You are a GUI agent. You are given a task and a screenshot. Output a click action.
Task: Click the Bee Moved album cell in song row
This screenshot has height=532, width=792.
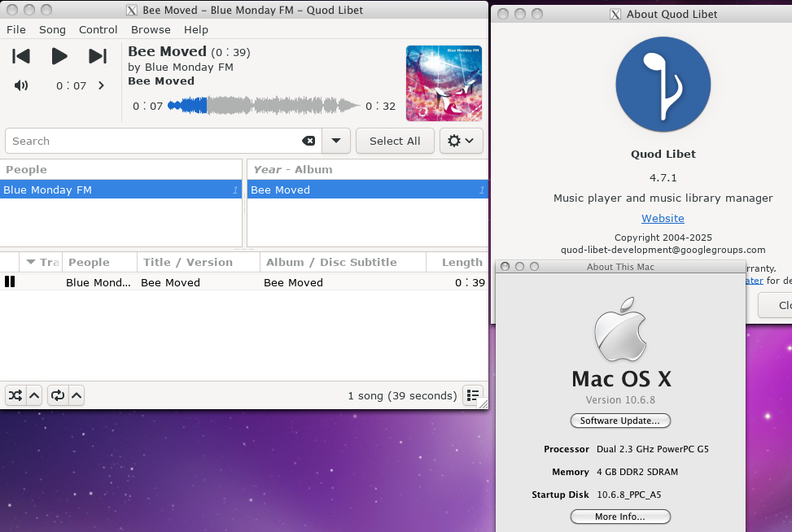pos(293,282)
